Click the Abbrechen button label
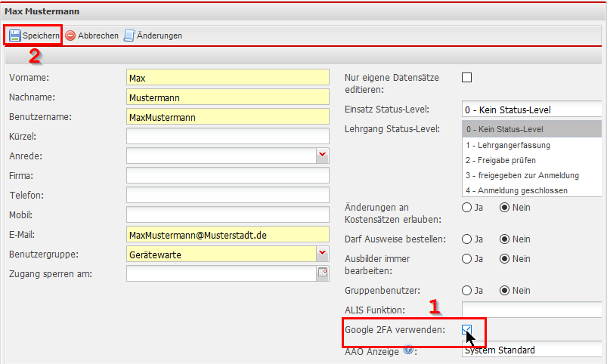 pyautogui.click(x=98, y=35)
